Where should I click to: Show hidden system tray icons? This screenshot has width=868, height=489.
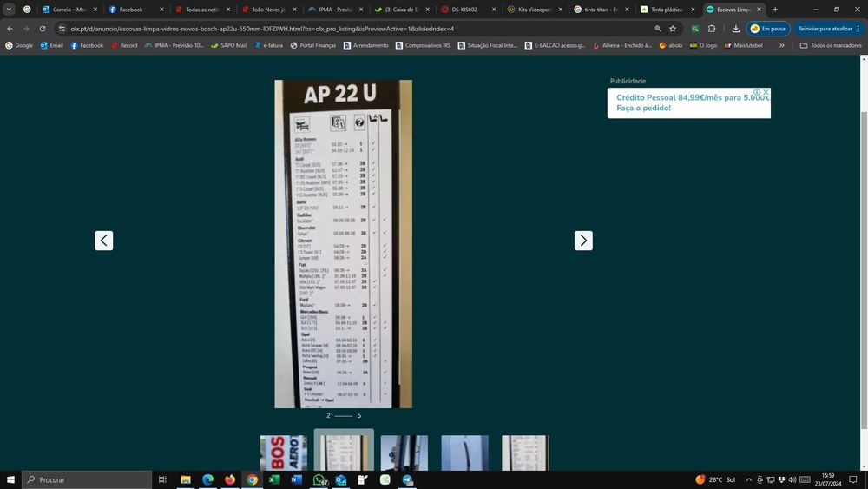(x=749, y=479)
